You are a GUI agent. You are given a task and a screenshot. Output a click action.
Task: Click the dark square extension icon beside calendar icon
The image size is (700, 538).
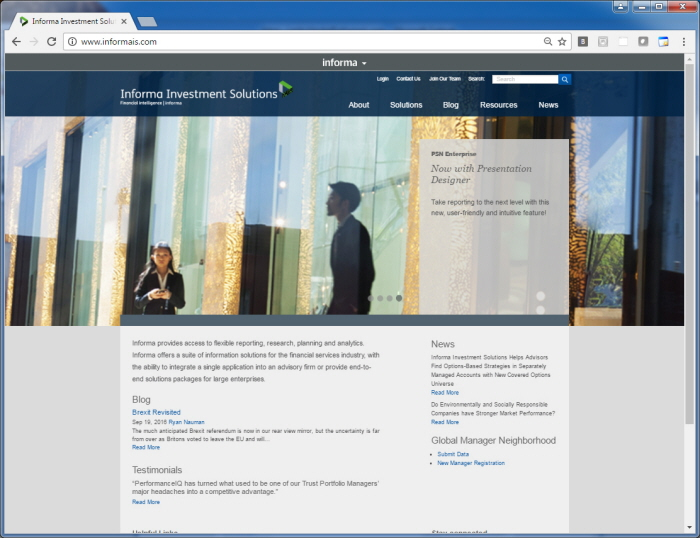(643, 42)
